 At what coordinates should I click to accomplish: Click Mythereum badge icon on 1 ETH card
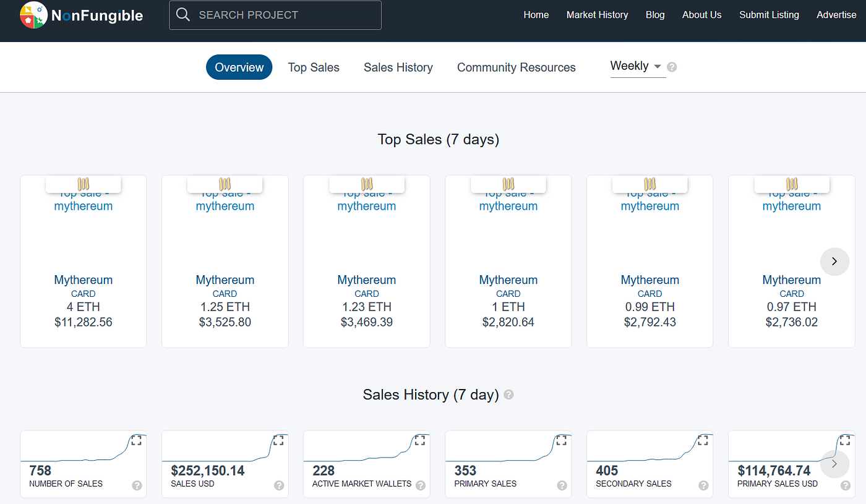(508, 184)
